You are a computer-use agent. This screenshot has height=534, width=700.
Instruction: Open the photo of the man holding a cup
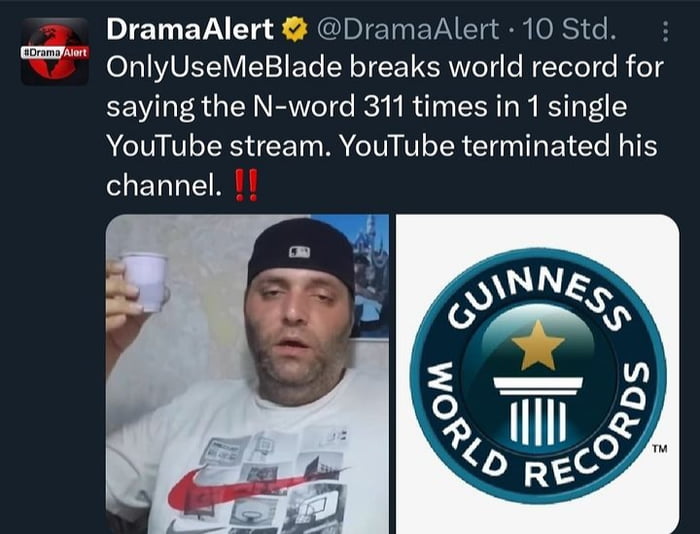247,374
